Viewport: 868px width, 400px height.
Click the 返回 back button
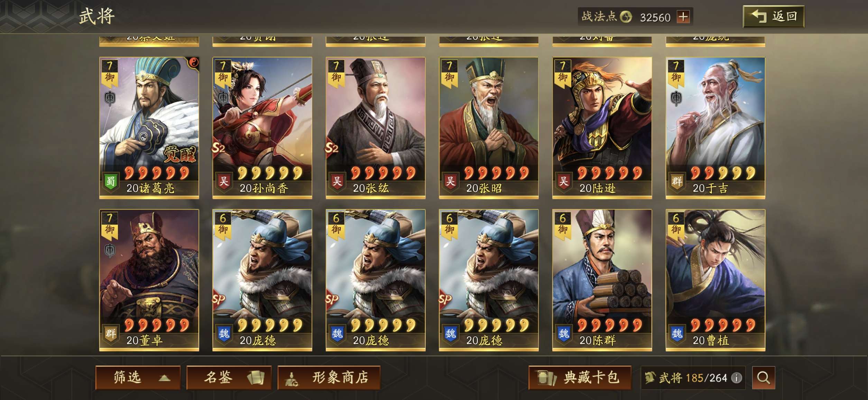pyautogui.click(x=773, y=16)
